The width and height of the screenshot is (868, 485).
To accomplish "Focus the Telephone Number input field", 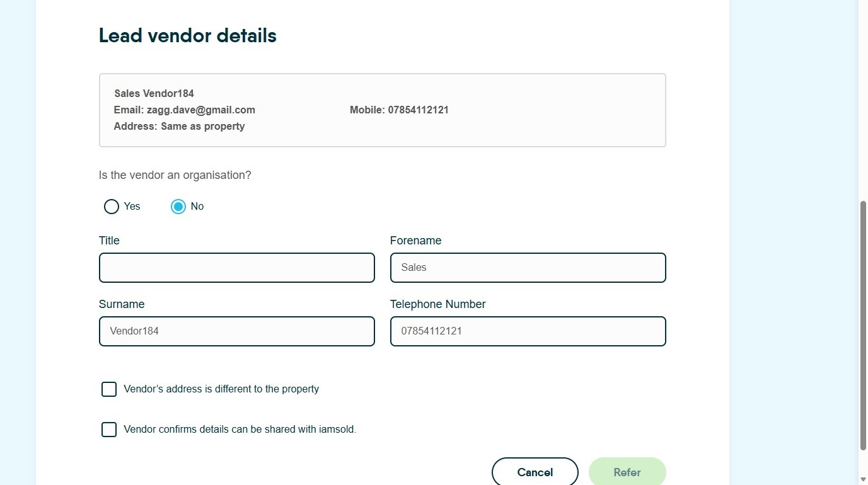I will pyautogui.click(x=528, y=331).
